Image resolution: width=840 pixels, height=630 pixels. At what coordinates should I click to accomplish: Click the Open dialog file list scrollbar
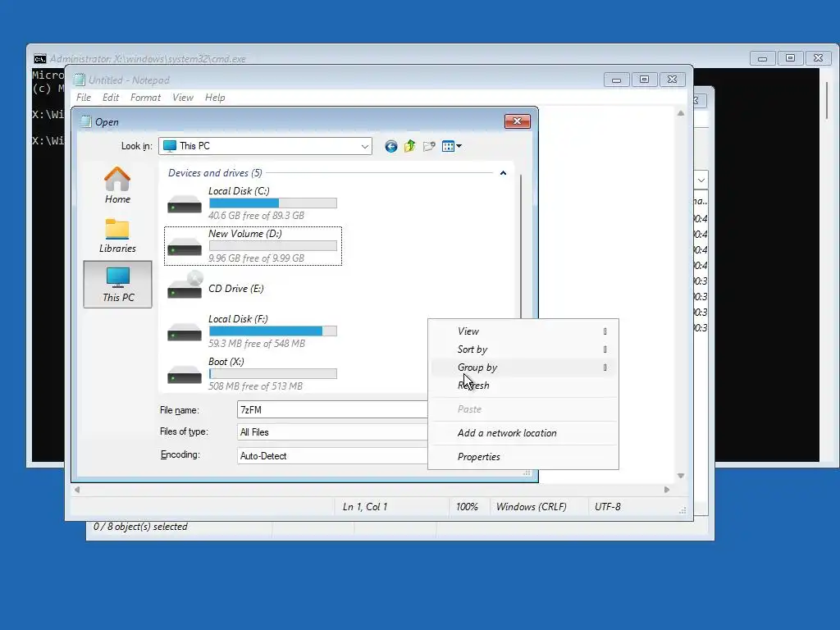pos(521,246)
